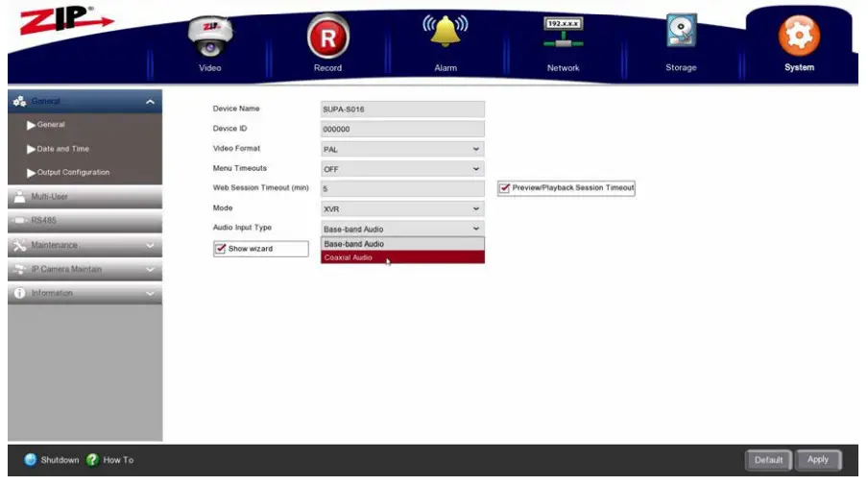
Task: Open the Alarm bell icon
Action: click(x=446, y=31)
